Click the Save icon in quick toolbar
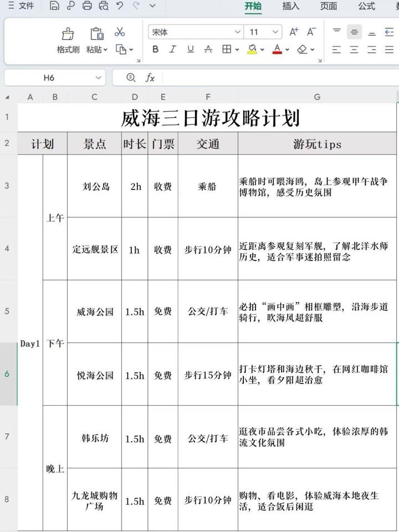 click(x=54, y=6)
